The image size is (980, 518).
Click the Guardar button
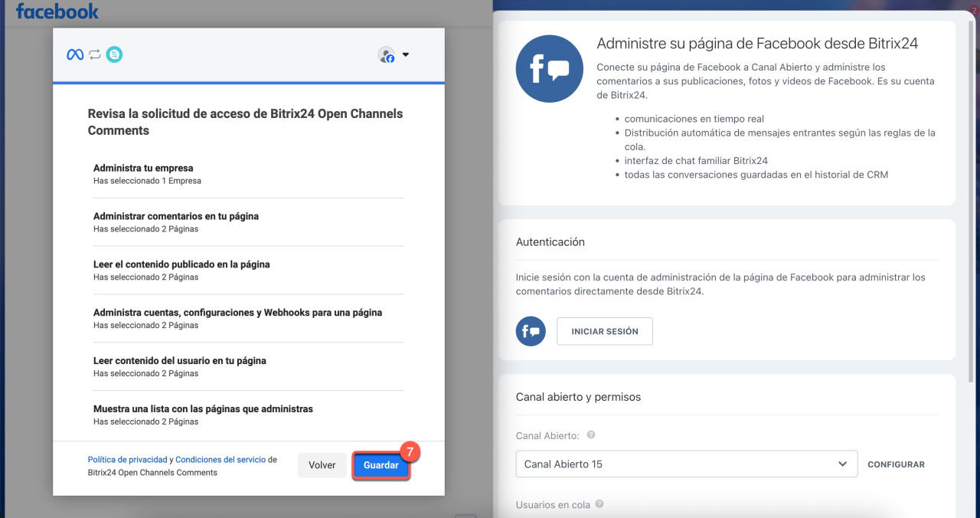381,465
